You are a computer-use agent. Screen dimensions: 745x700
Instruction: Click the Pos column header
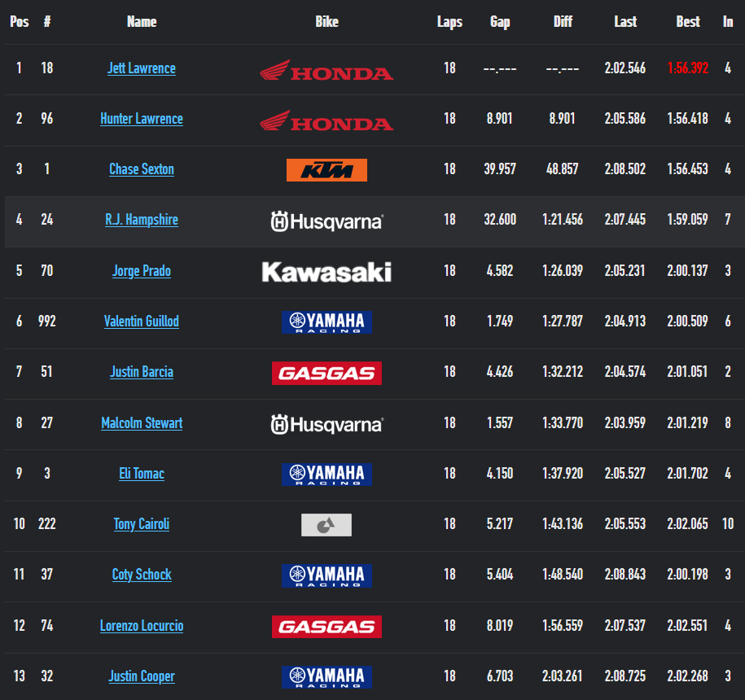[19, 22]
